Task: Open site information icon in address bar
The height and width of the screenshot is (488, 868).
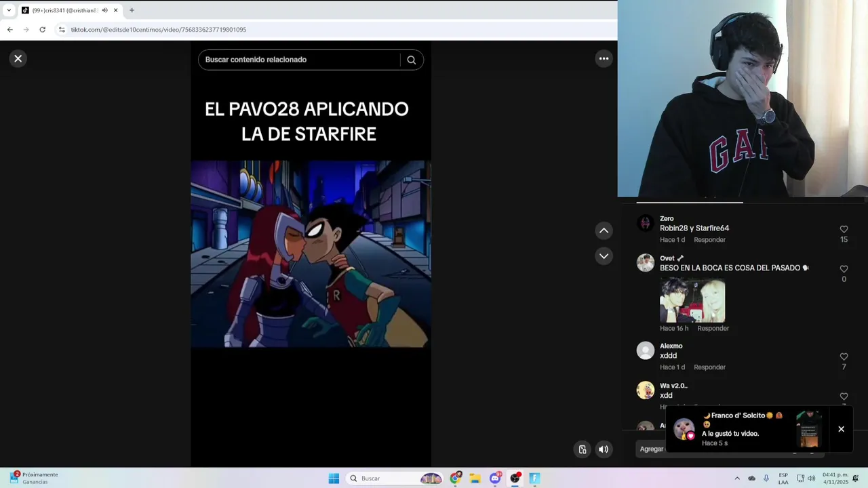Action: [62, 30]
